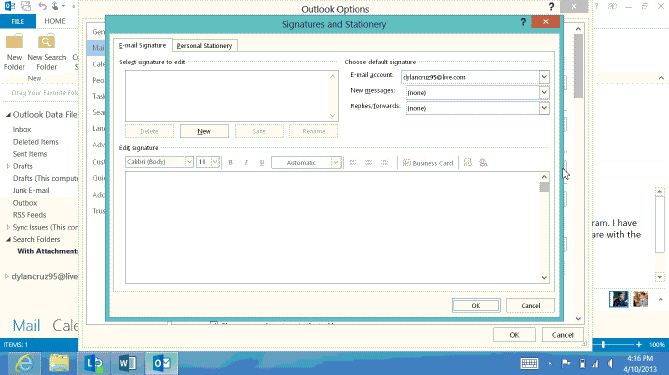Click the Action Center flag icon
The width and height of the screenshot is (669, 375).
(566, 363)
